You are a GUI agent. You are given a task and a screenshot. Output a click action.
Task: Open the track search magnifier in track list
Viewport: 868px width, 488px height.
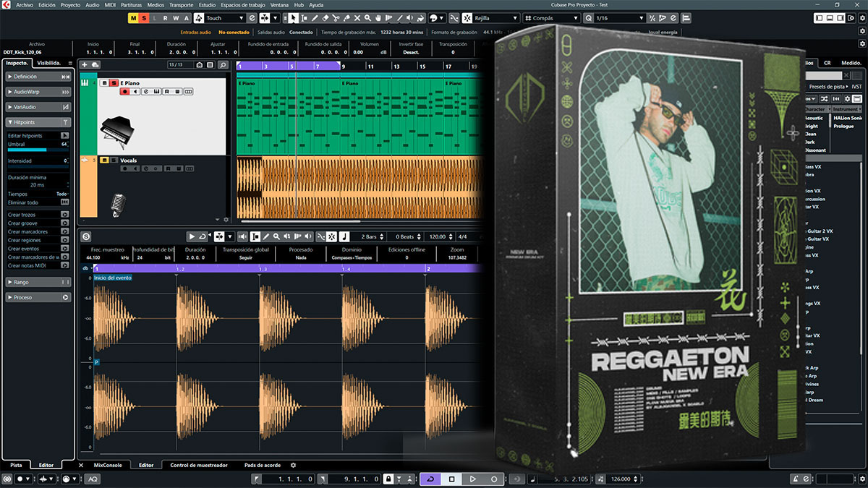[x=223, y=65]
